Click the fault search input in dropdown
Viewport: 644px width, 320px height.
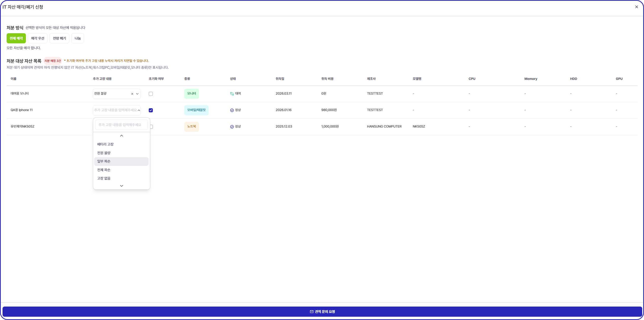point(121,125)
